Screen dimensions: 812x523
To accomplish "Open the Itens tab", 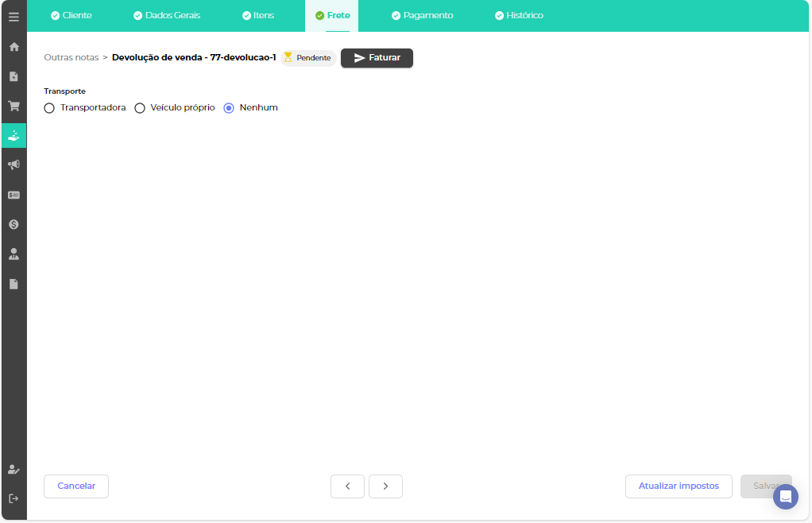I will click(x=258, y=16).
